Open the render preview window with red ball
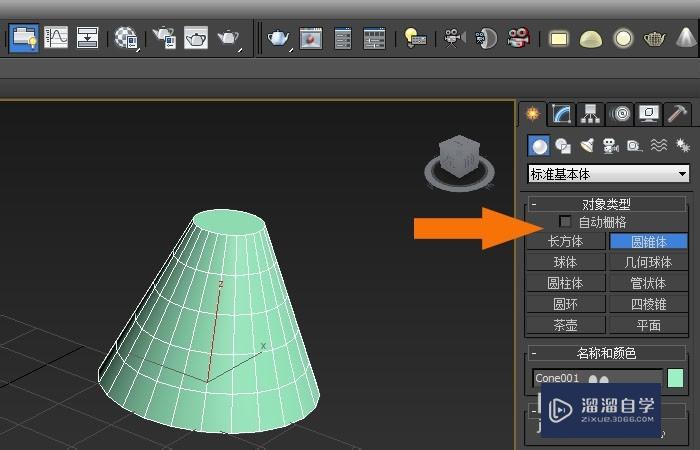Image resolution: width=700 pixels, height=450 pixels. click(x=311, y=38)
